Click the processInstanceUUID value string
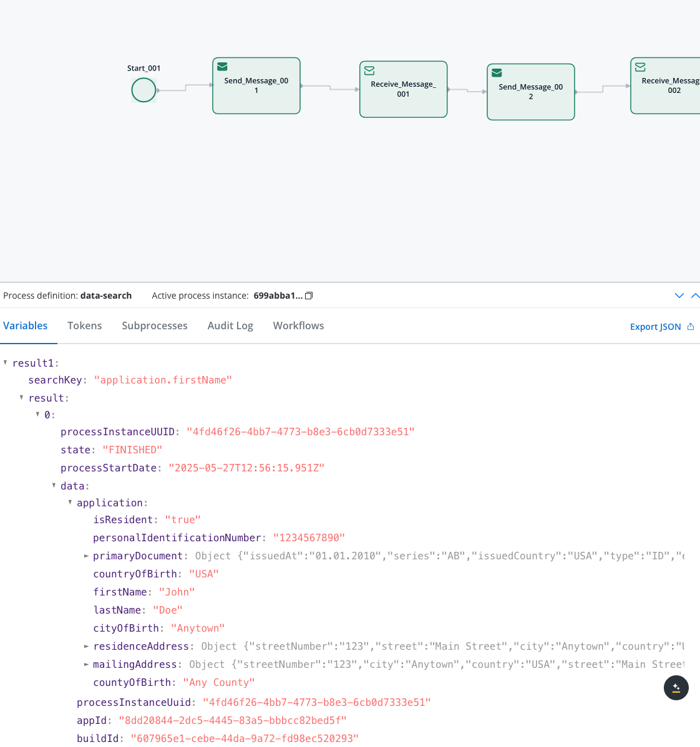The width and height of the screenshot is (700, 747). 301,432
